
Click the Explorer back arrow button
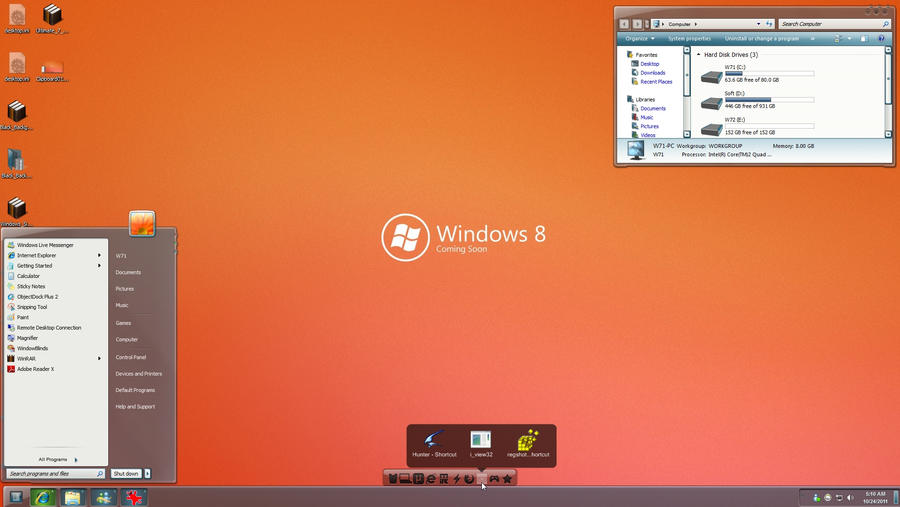(x=624, y=24)
